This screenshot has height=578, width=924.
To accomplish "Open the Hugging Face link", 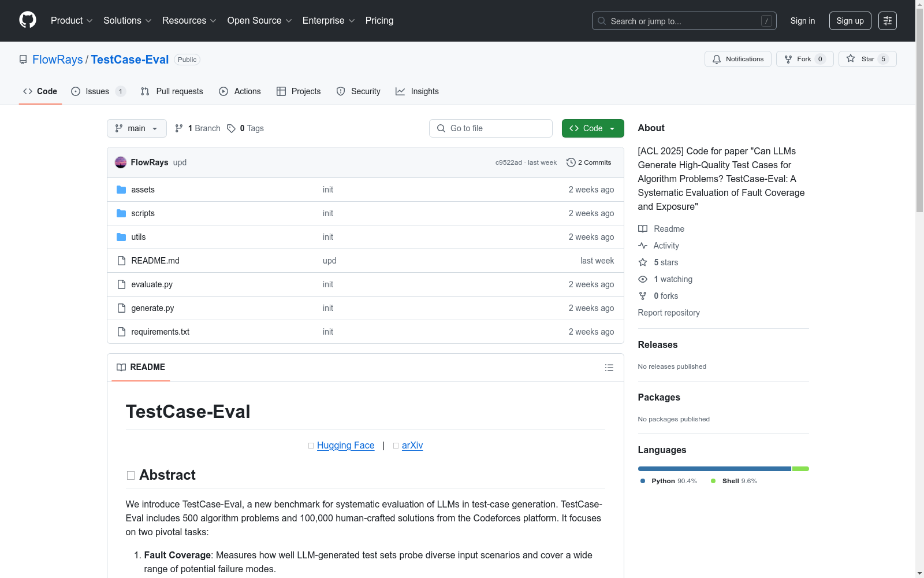I will click(x=345, y=445).
